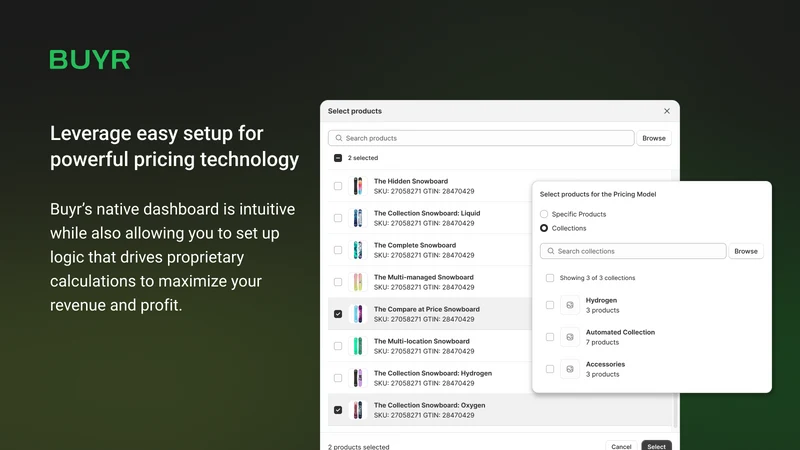Check The Hidden Snowboard checkbox
The image size is (800, 450).
pyautogui.click(x=338, y=186)
